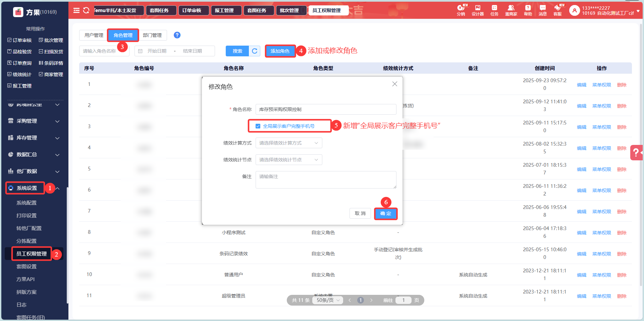Click the reset icon beside 搜索 button

click(x=255, y=51)
